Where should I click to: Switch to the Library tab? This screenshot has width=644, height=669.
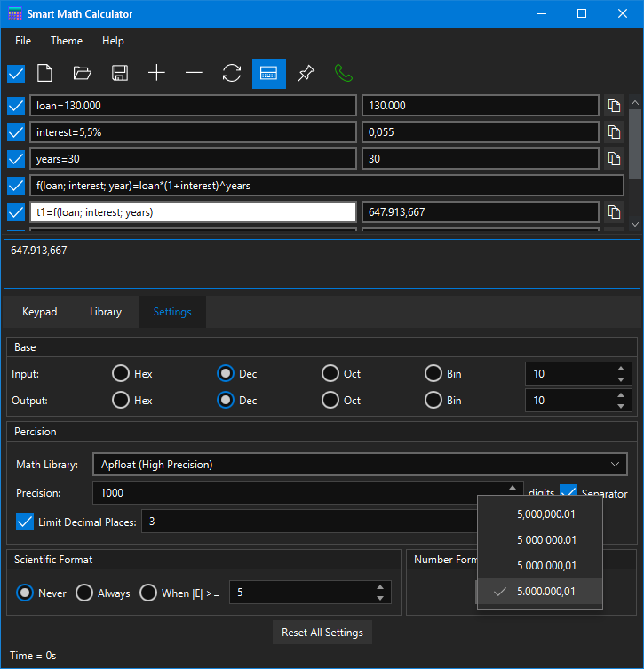(106, 312)
